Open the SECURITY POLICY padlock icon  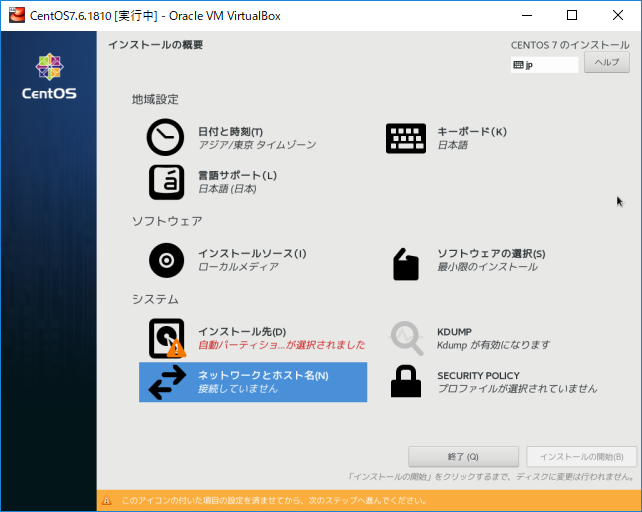click(406, 381)
